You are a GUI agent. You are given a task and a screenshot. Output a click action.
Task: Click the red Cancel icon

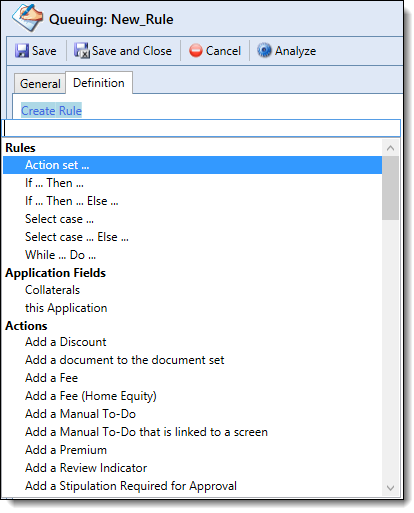click(x=196, y=51)
